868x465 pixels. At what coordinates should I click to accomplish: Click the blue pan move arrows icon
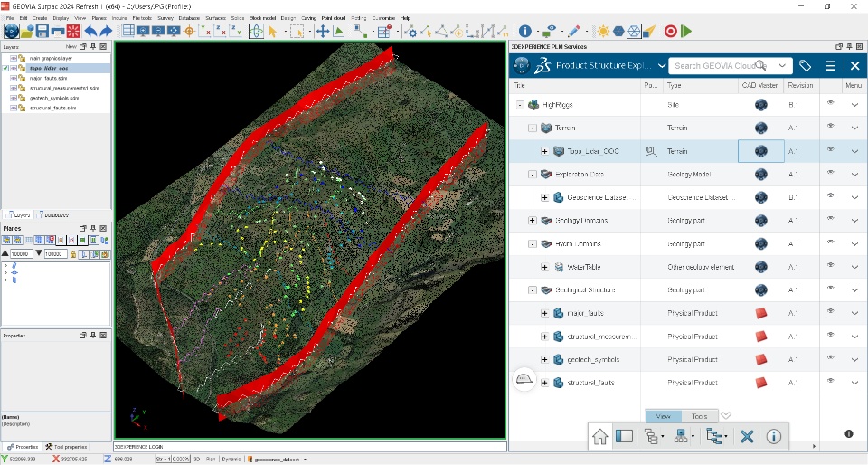click(323, 32)
